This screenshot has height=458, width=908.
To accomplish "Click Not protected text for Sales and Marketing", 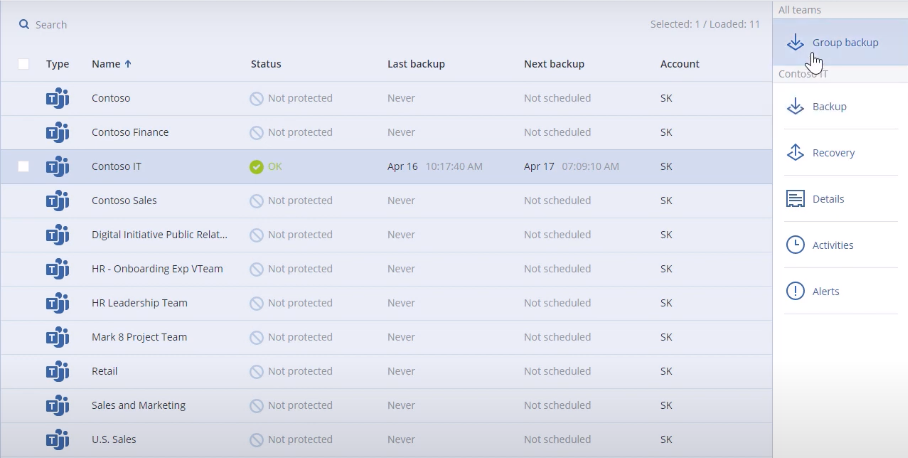I will 300,406.
